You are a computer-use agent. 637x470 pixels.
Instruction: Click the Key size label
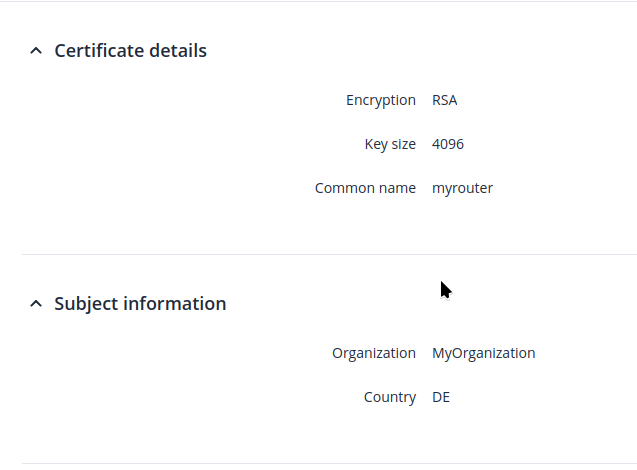pos(390,144)
